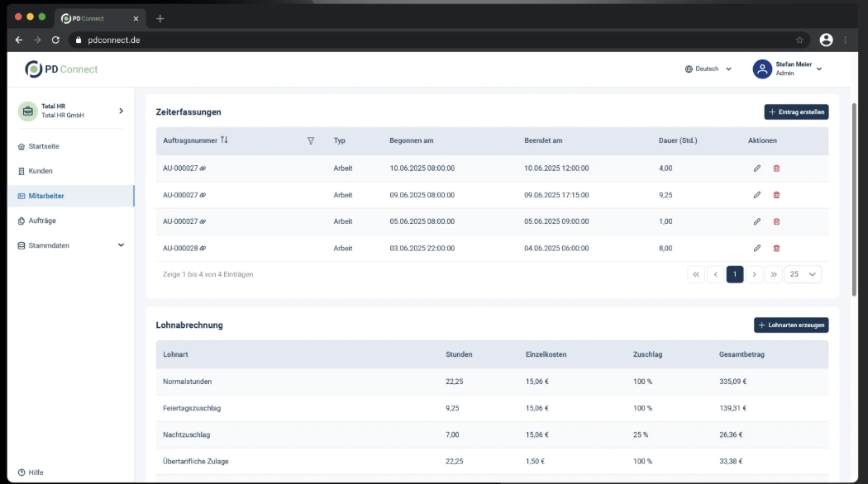
Task: Go to Kunden in the sidebar
Action: click(41, 171)
